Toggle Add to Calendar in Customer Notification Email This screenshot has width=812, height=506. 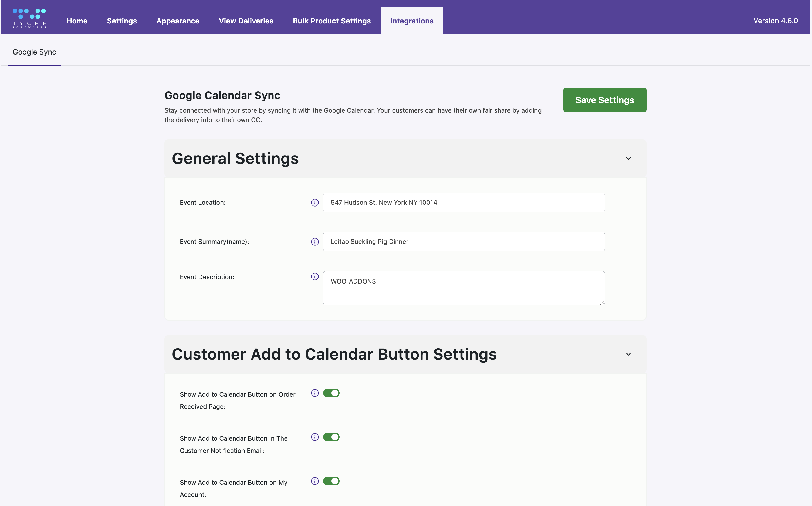(x=331, y=437)
